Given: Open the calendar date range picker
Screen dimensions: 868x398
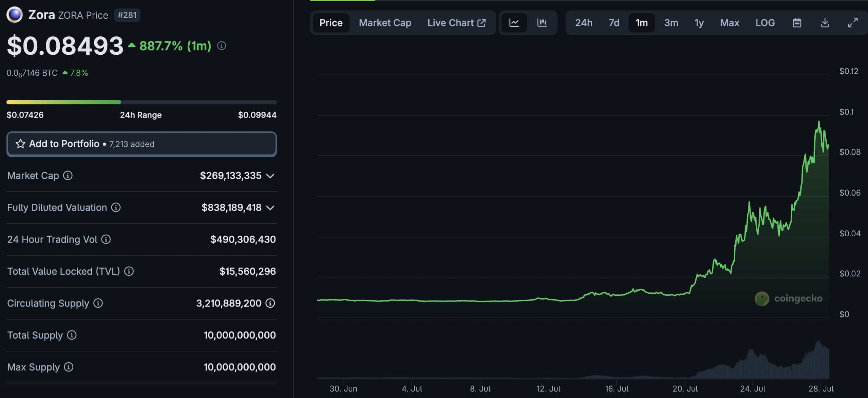Looking at the screenshot, I should 797,22.
